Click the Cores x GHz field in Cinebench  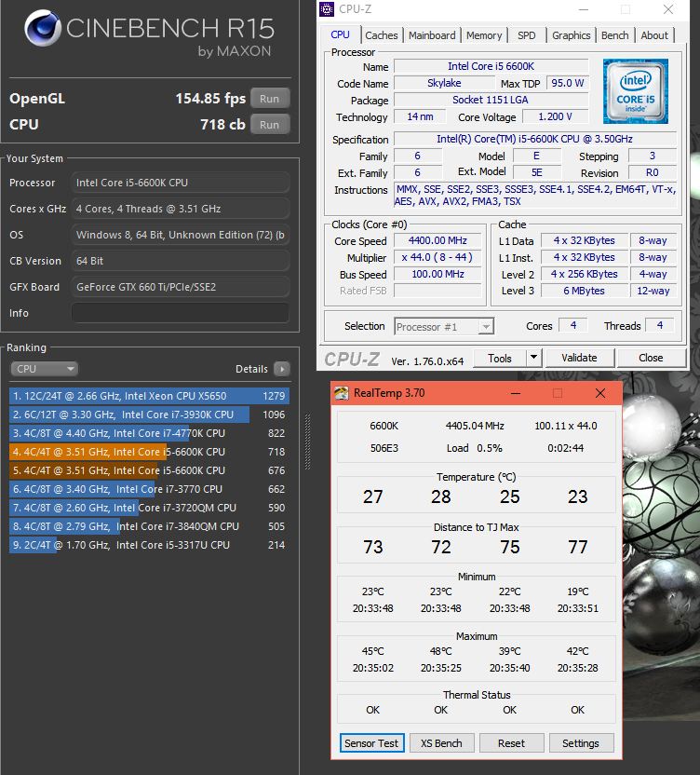click(x=181, y=209)
